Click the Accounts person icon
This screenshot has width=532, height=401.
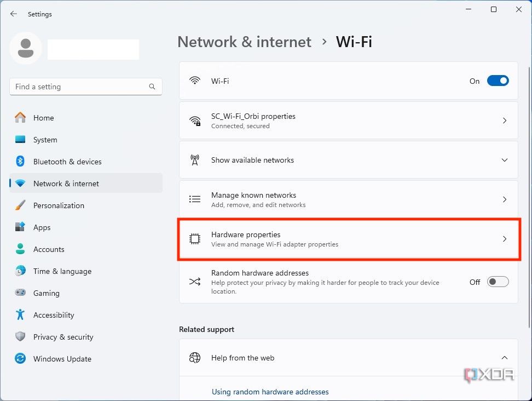point(20,249)
